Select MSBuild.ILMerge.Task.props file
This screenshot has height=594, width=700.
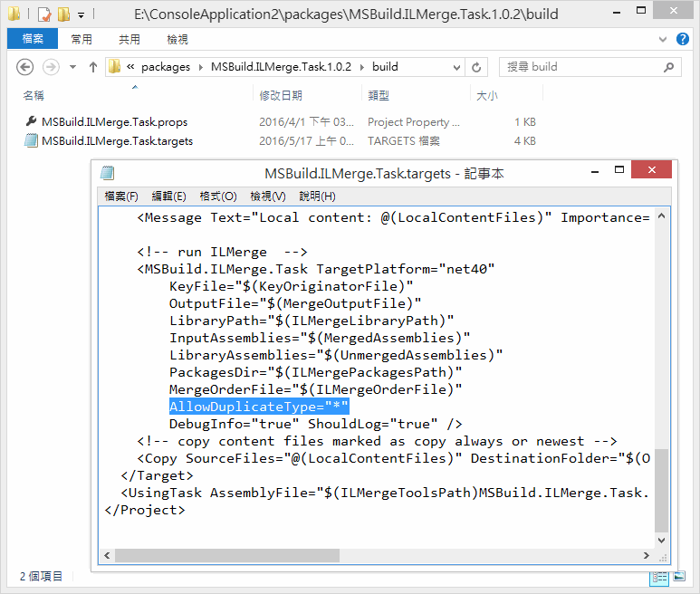(115, 122)
